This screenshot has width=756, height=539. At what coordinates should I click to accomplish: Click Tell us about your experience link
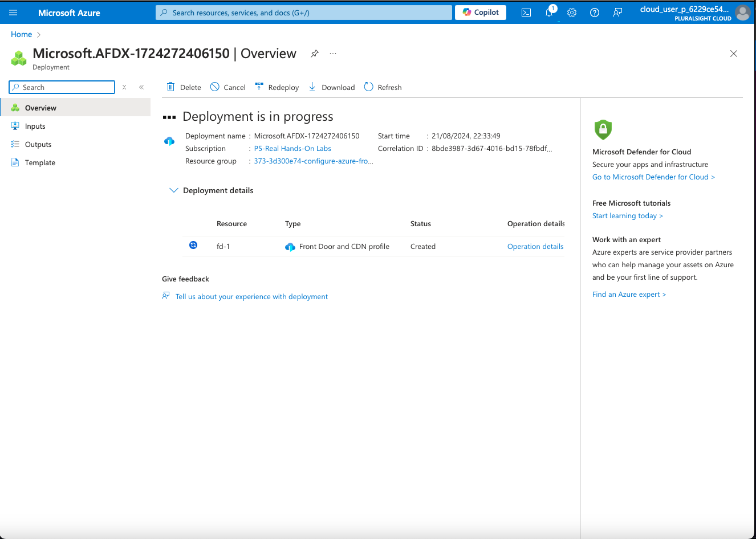pyautogui.click(x=251, y=296)
